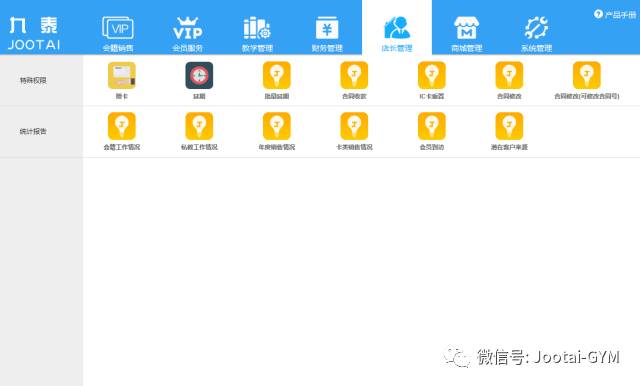The image size is (640, 386).
Task: Open the 年度销售情况 annual sales icon
Action: coord(277,126)
